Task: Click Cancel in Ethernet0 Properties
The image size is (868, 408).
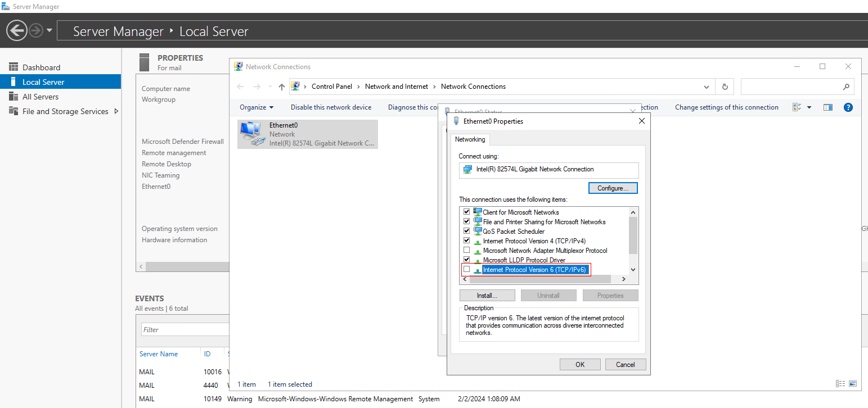Action: [626, 365]
